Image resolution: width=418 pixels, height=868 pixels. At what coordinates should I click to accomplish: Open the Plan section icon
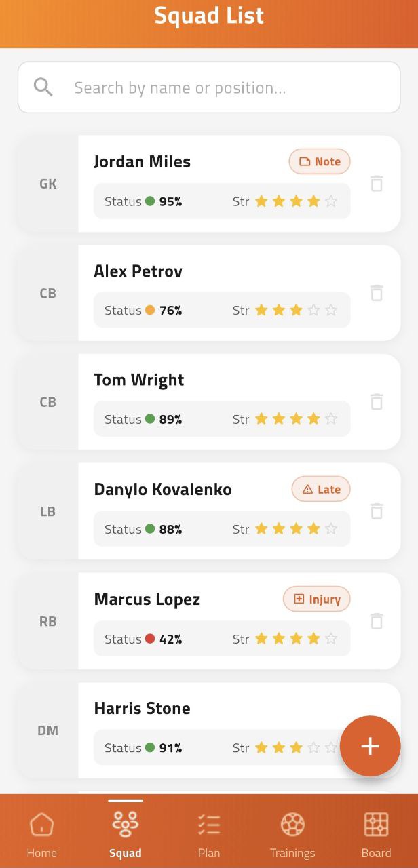pos(209,824)
